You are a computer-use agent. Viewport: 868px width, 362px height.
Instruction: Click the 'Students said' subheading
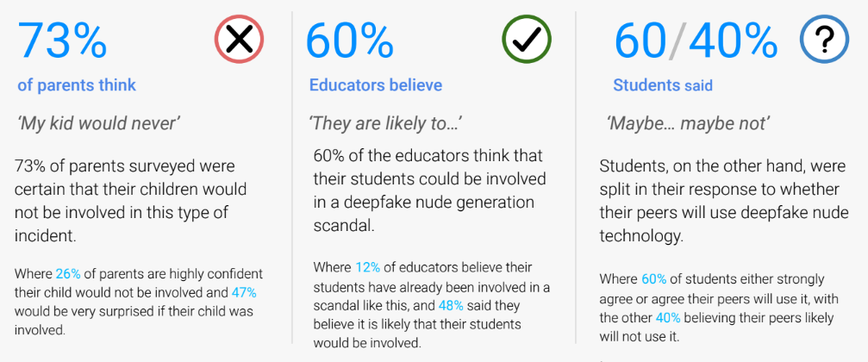(663, 85)
